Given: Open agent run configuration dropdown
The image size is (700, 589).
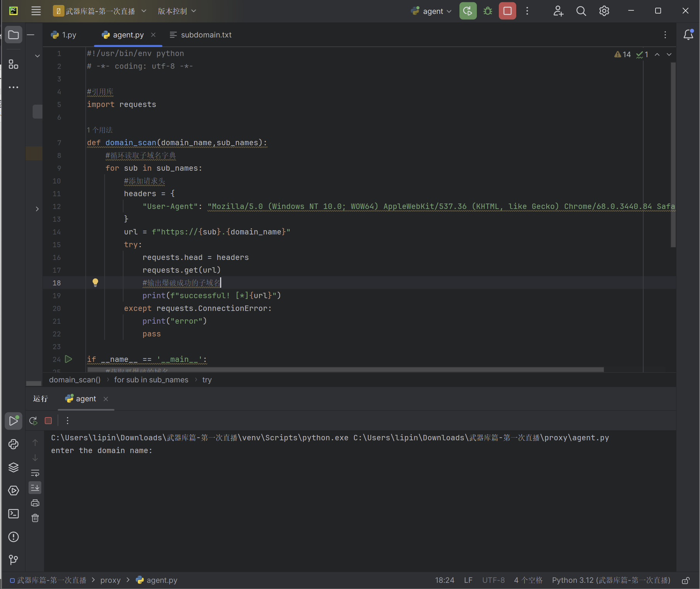Looking at the screenshot, I should click(431, 11).
